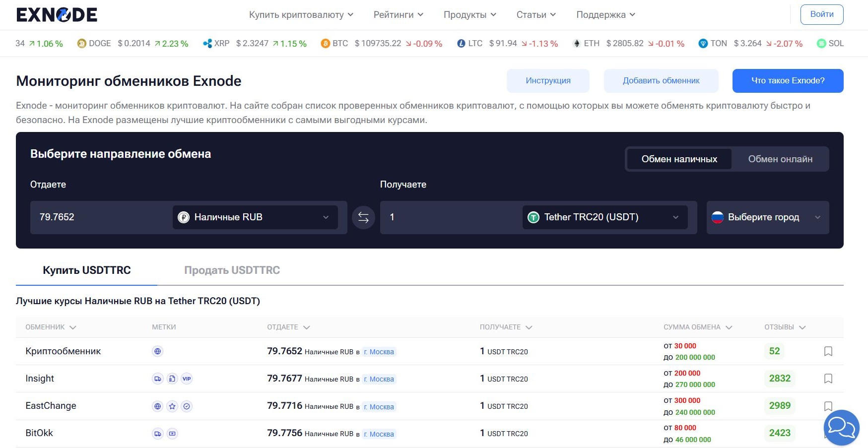
Task: Click the swap directions arrows between exchange fields
Action: (363, 217)
